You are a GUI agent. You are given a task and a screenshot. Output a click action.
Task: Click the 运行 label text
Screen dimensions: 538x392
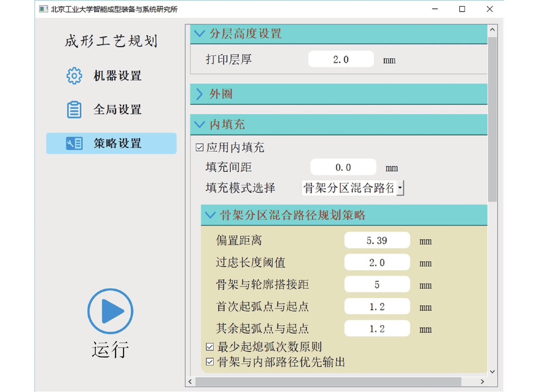pyautogui.click(x=110, y=349)
